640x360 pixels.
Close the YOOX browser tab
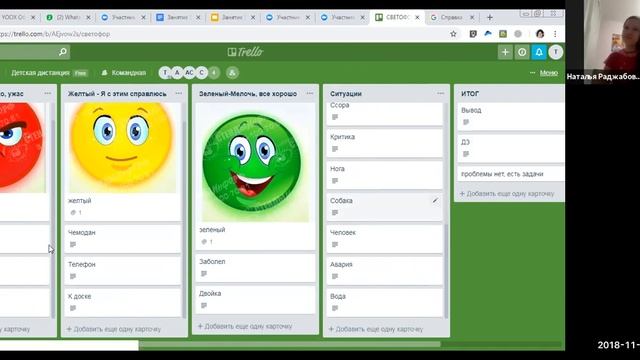[x=33, y=17]
